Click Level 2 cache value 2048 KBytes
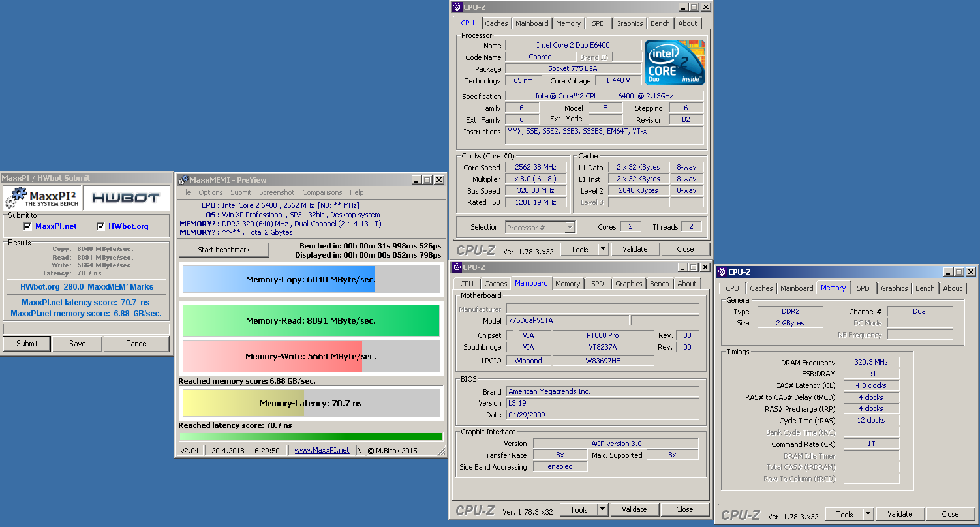980x527 pixels. click(x=638, y=190)
